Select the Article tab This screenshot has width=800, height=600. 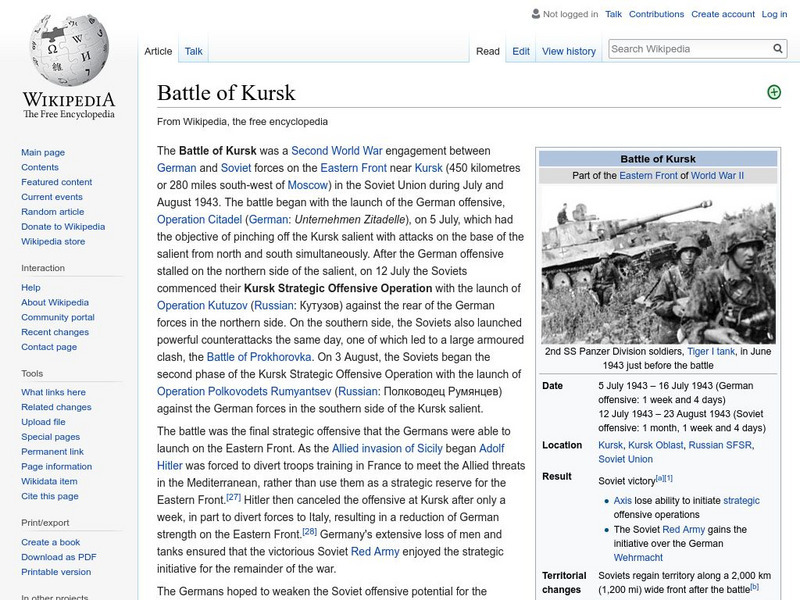(158, 51)
